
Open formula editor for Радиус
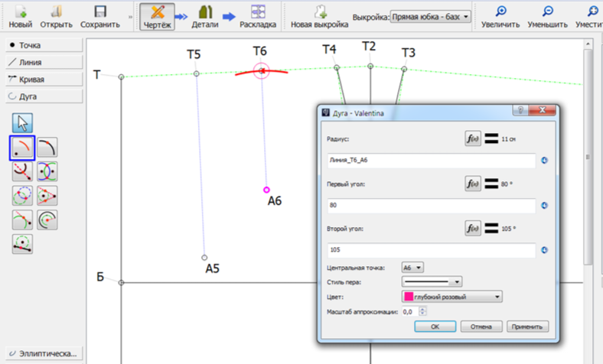(473, 138)
